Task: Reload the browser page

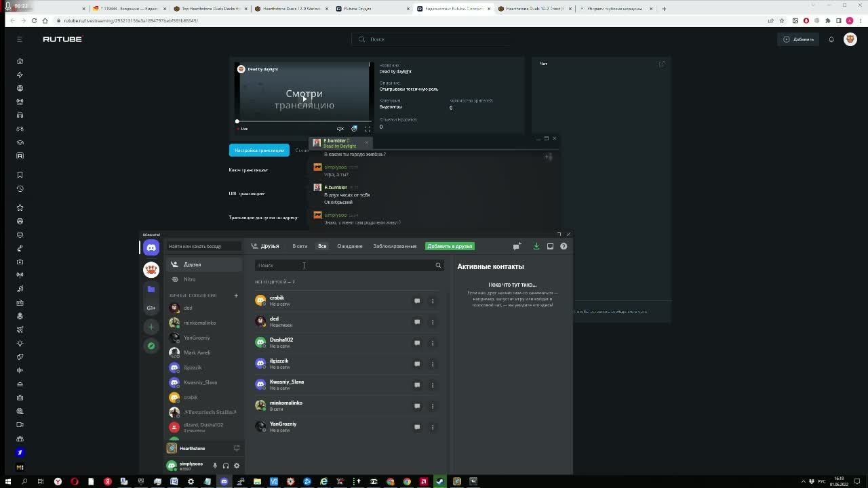Action: [x=35, y=20]
